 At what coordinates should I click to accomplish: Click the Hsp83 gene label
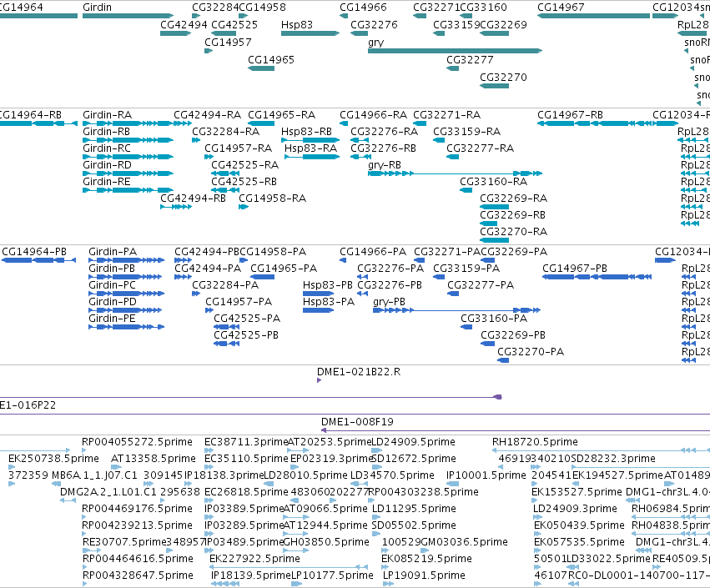tap(296, 25)
